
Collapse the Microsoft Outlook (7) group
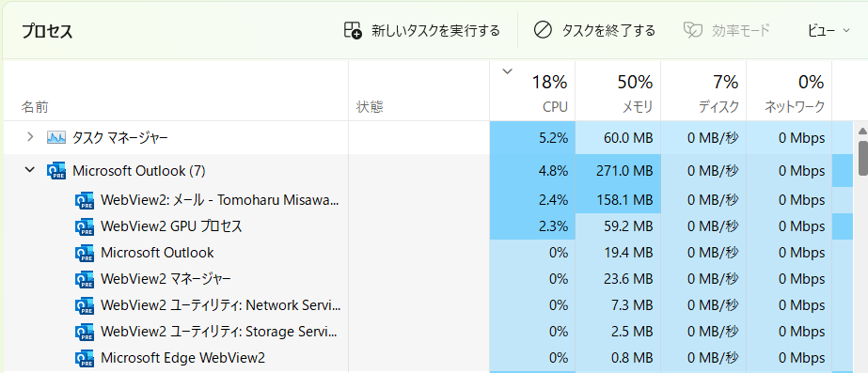pos(30,170)
